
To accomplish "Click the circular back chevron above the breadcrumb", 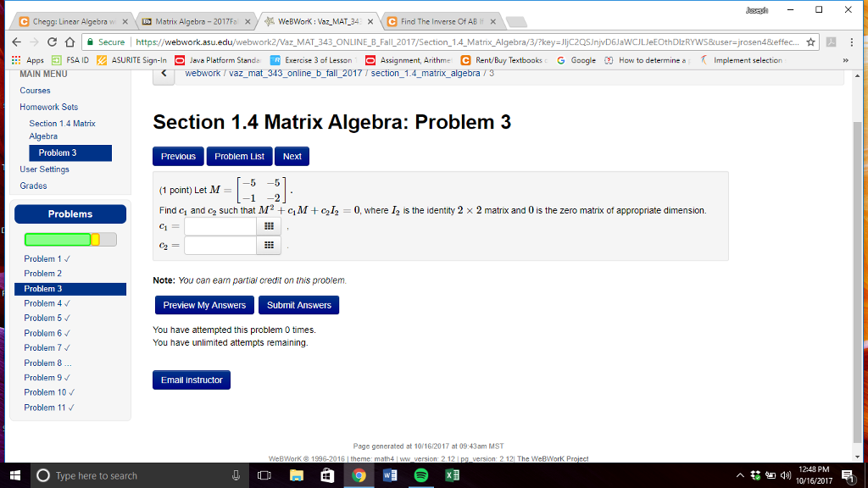I will pos(163,74).
